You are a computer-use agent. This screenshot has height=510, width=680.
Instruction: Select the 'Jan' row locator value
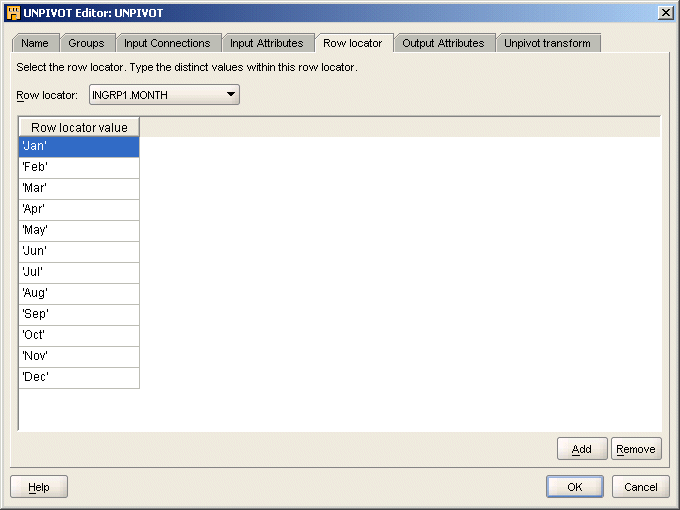79,147
